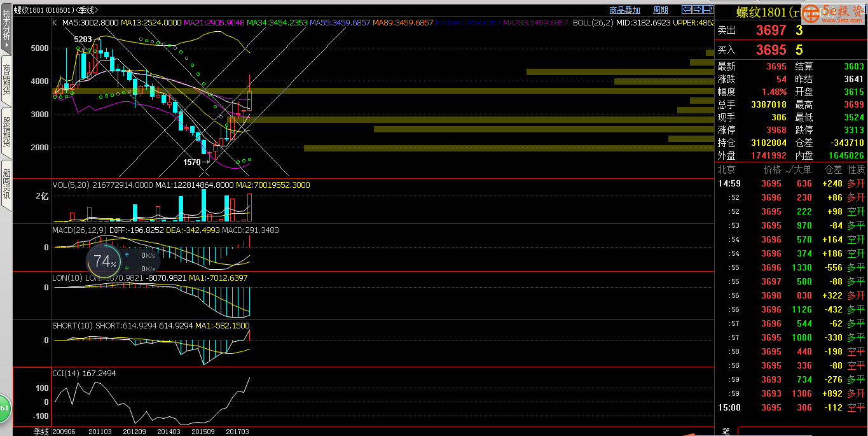The image size is (868, 436).
Task: Click the 201509 date on the time axis
Action: click(203, 432)
